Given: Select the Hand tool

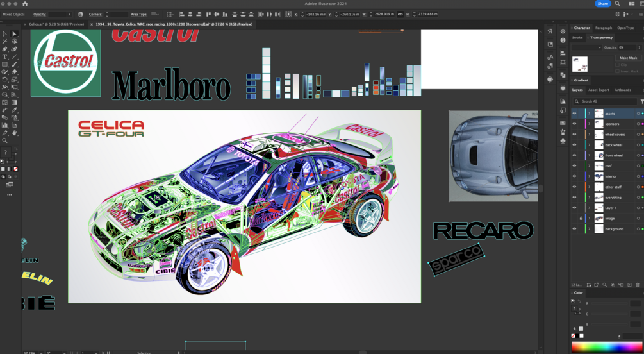Looking at the screenshot, I should 14,133.
